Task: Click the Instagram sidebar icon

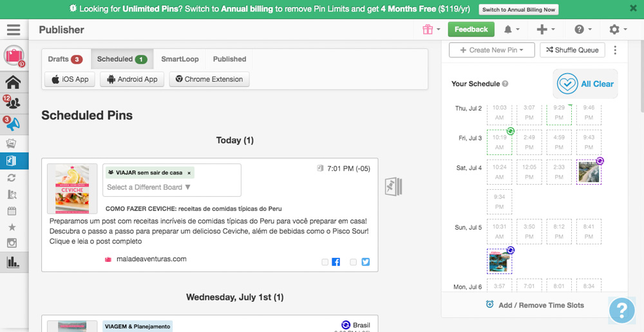Action: 12,243
